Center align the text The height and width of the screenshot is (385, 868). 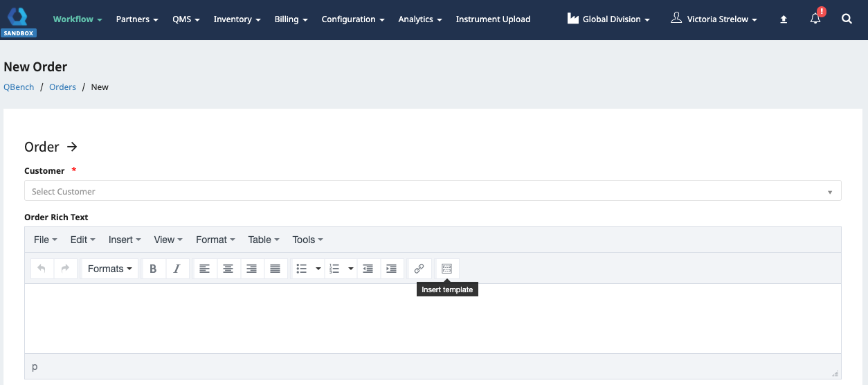[x=228, y=269]
